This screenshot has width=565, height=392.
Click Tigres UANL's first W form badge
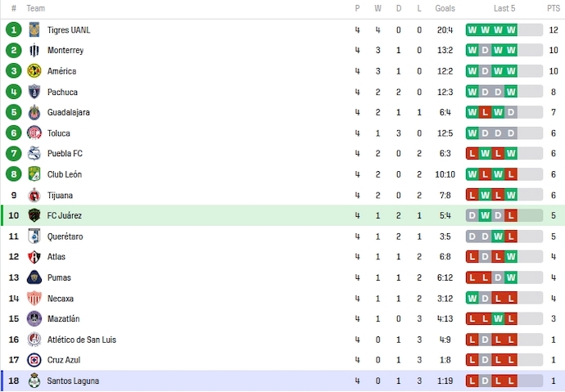pyautogui.click(x=472, y=30)
